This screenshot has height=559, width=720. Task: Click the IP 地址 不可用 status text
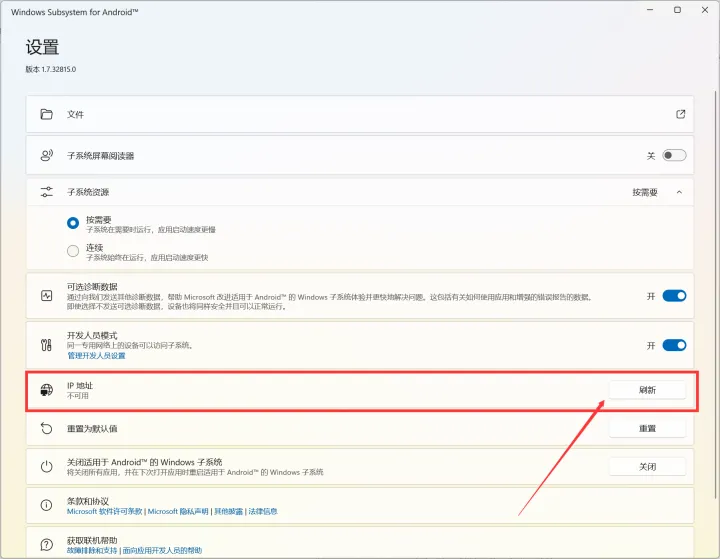point(78,395)
